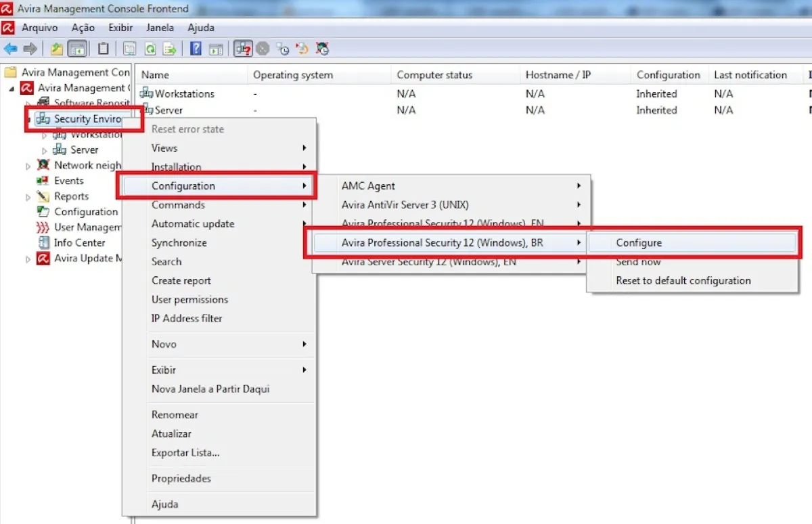This screenshot has height=524, width=812.
Task: Open the Ajuda menu in menu bar
Action: click(x=201, y=28)
